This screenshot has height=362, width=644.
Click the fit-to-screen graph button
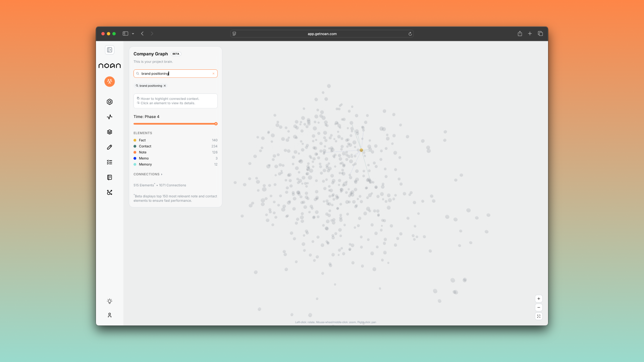[x=539, y=316]
